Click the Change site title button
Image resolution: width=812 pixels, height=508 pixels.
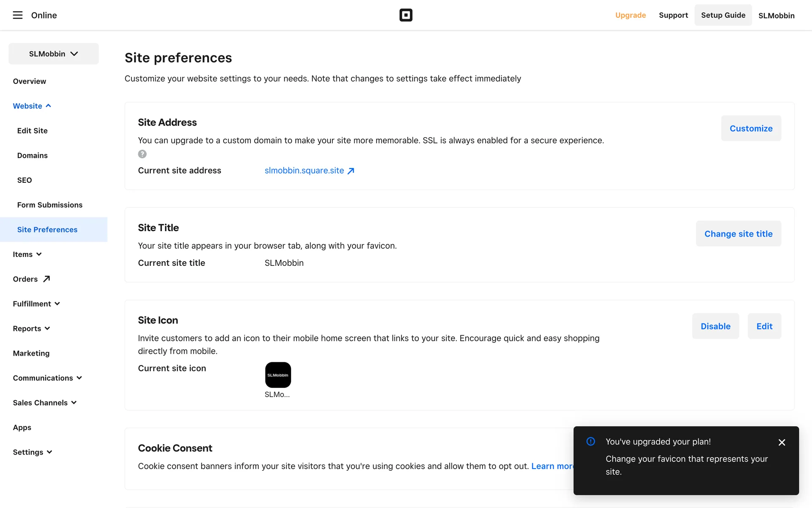738,234
